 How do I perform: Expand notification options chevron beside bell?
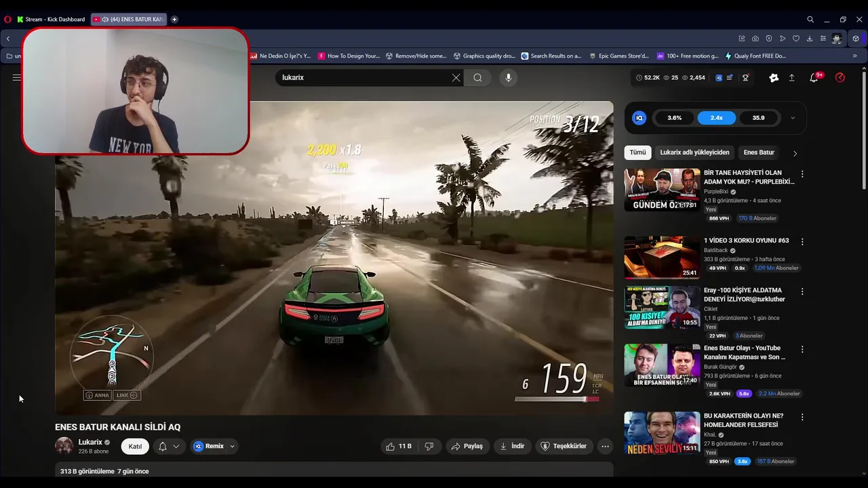pyautogui.click(x=176, y=446)
